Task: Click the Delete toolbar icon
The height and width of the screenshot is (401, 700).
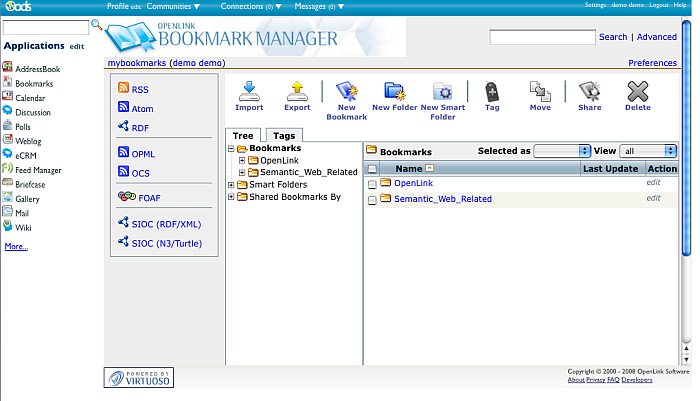Action: click(637, 91)
